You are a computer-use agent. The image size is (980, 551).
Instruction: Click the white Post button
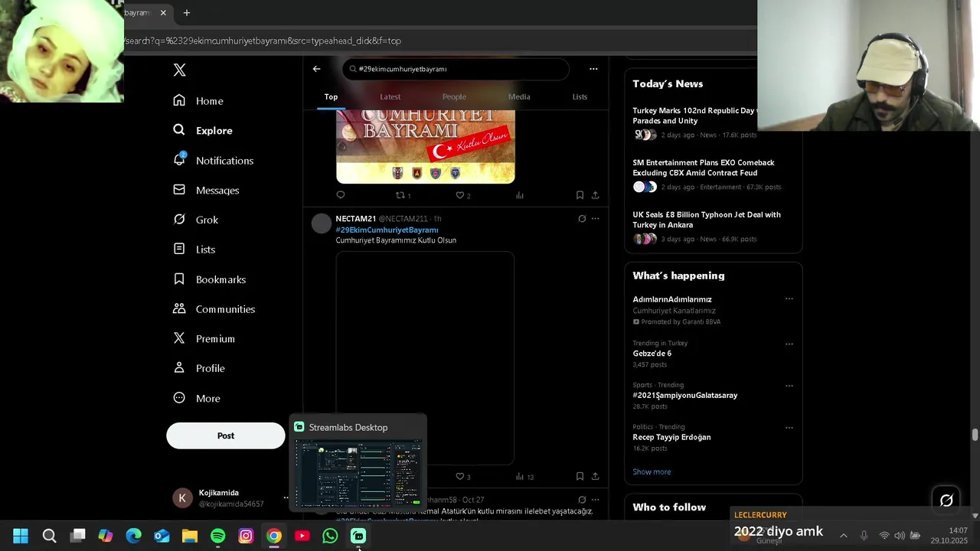tap(225, 435)
